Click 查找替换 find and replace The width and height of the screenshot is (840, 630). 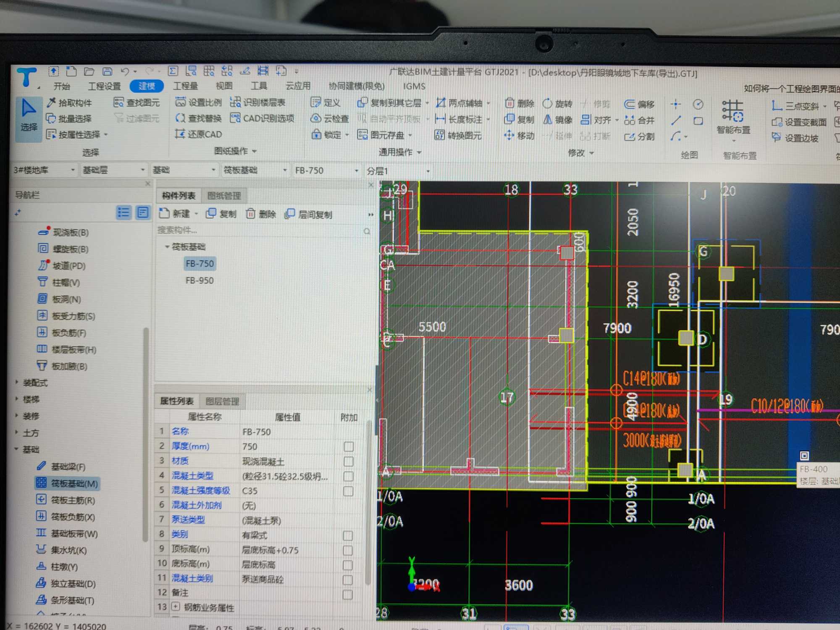(x=198, y=118)
